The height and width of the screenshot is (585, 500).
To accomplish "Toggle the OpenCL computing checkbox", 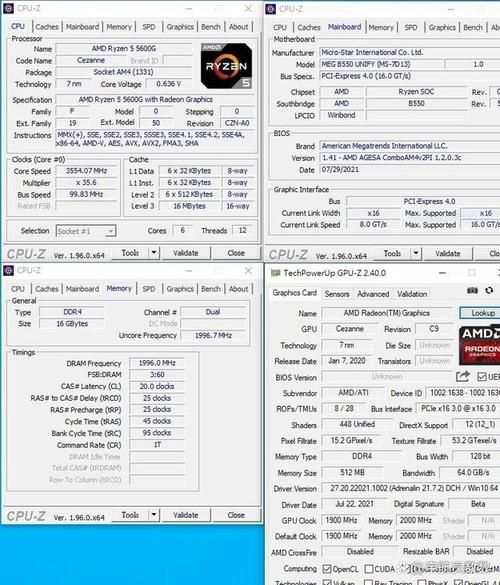I will point(327,569).
